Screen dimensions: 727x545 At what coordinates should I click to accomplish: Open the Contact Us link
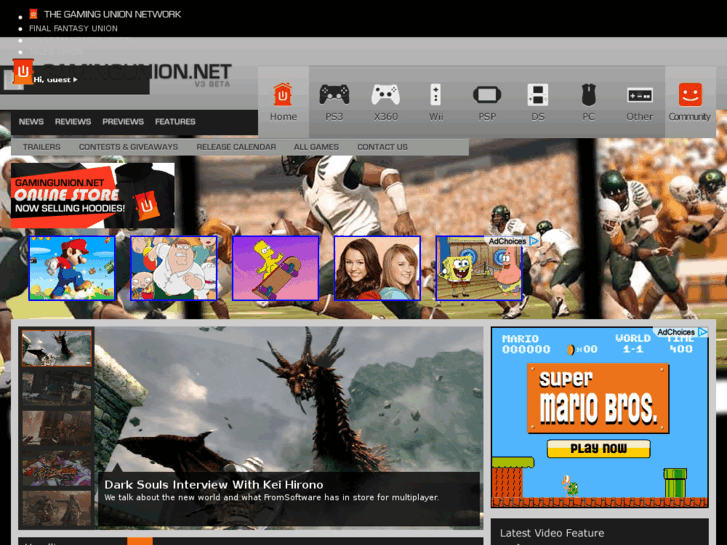tap(383, 147)
